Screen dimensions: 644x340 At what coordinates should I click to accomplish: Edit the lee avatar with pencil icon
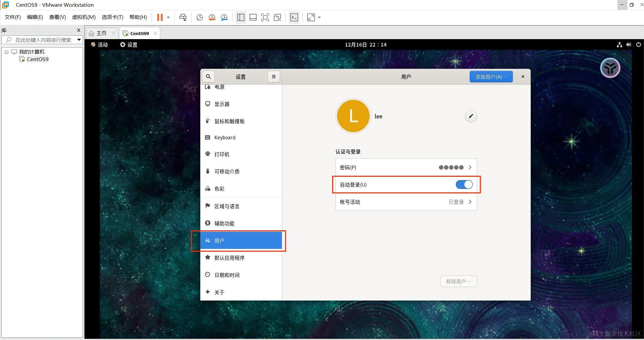471,116
